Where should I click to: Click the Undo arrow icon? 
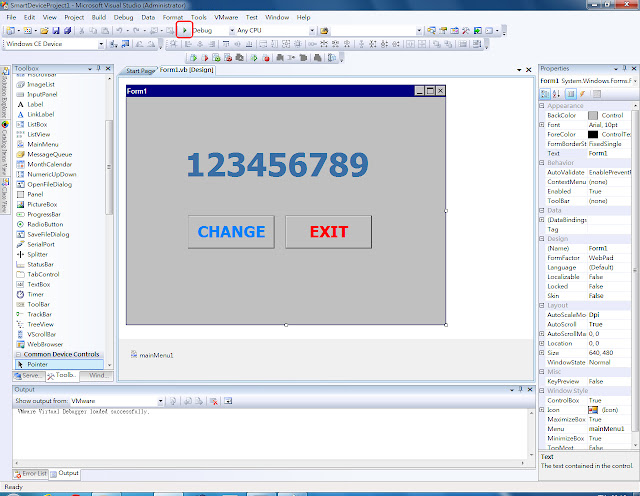[119, 31]
